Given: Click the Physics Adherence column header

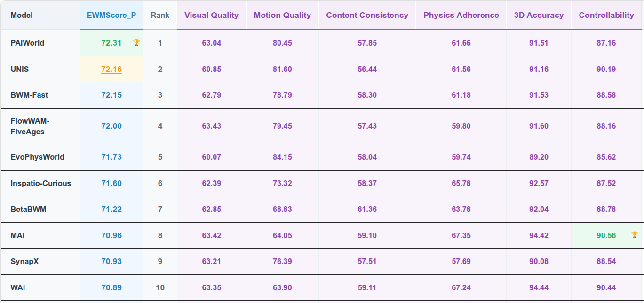Looking at the screenshot, I should coord(461,15).
